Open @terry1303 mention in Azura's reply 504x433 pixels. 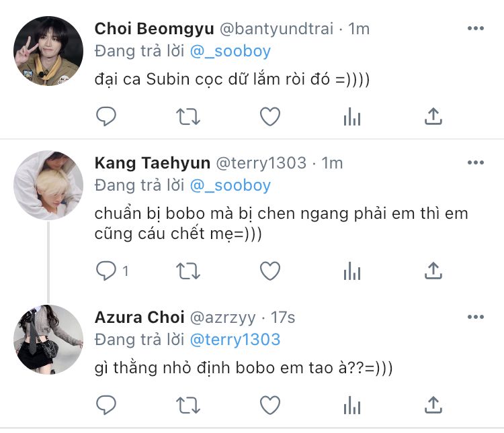(x=235, y=340)
